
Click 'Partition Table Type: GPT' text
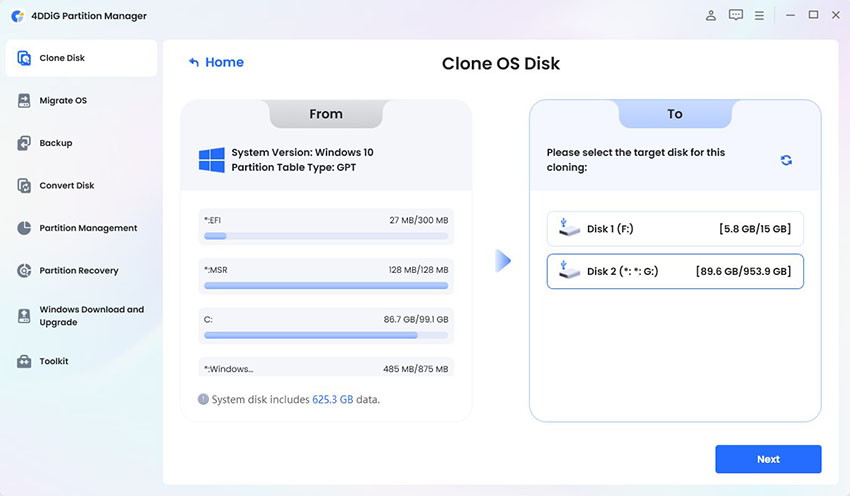[294, 168]
